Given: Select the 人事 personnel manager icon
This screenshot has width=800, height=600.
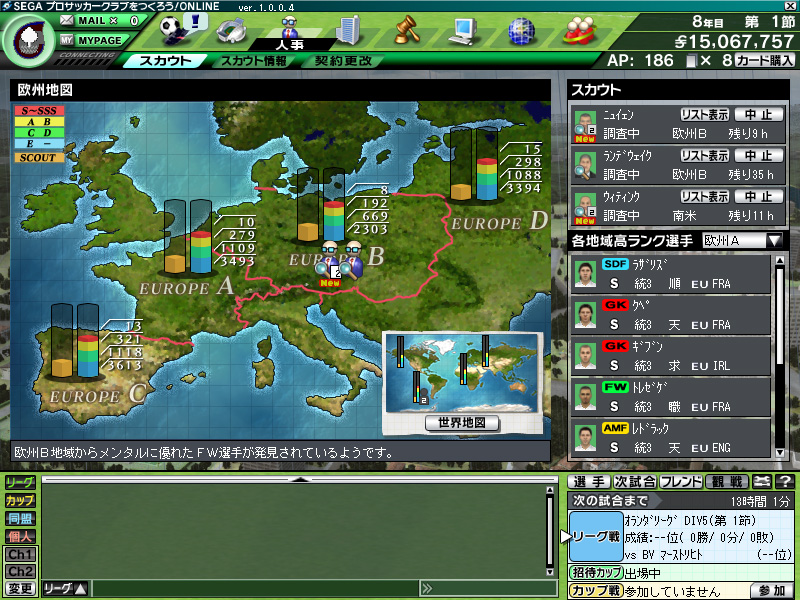Looking at the screenshot, I should click(290, 32).
